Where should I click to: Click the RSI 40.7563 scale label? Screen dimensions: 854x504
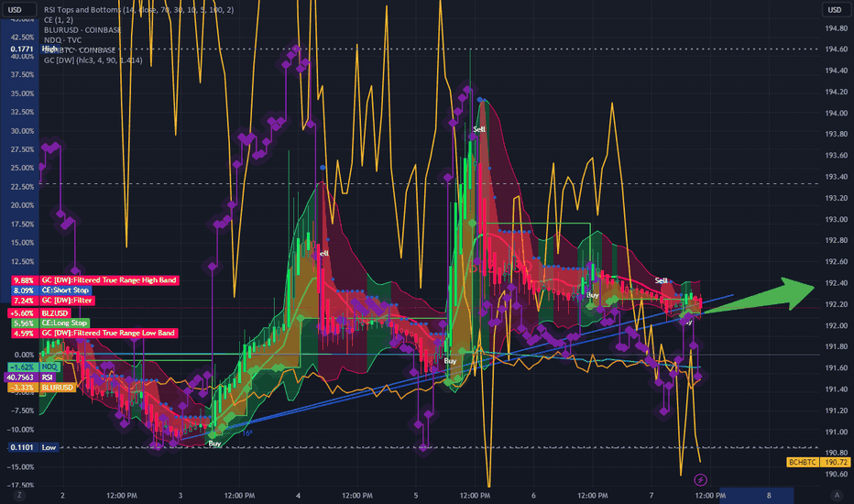[29, 377]
